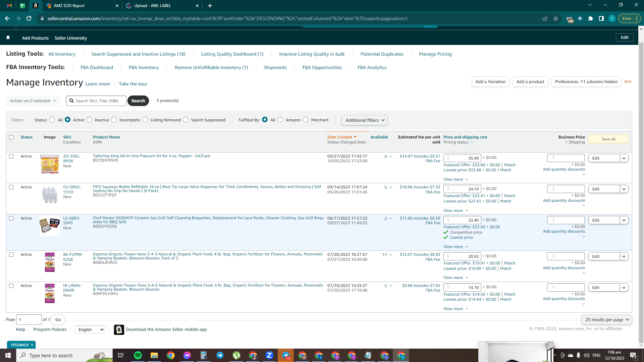Select the Search Suppressed status filter
This screenshot has width=644, height=362.
coord(186,120)
